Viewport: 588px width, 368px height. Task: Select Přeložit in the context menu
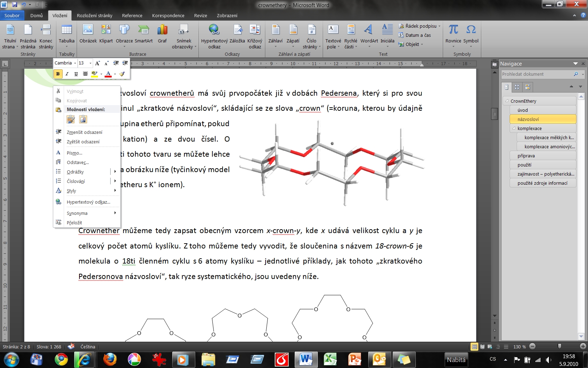(87, 223)
